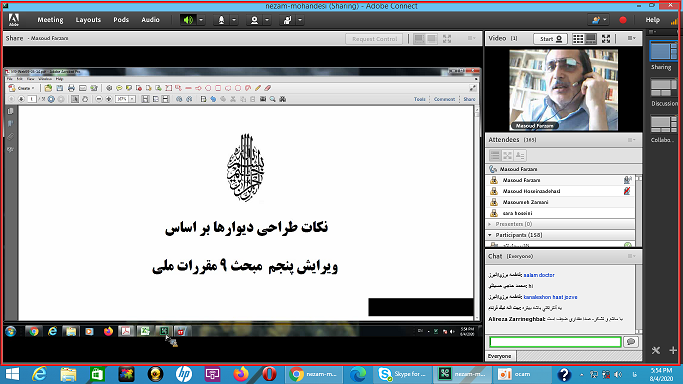Open the Chat pod options menu
Viewport: 683px width, 384px height.
click(631, 256)
